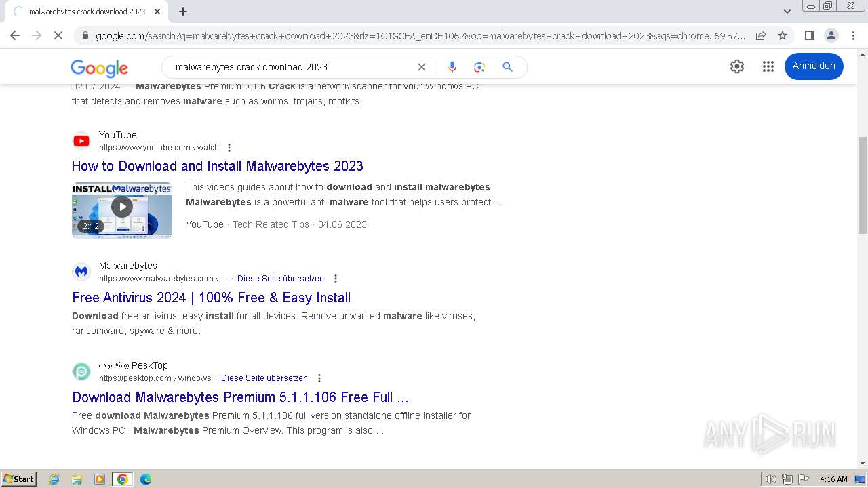Click the www.youtube.com watch URL text
Image resolution: width=868 pixels, height=488 pixels.
[159, 148]
